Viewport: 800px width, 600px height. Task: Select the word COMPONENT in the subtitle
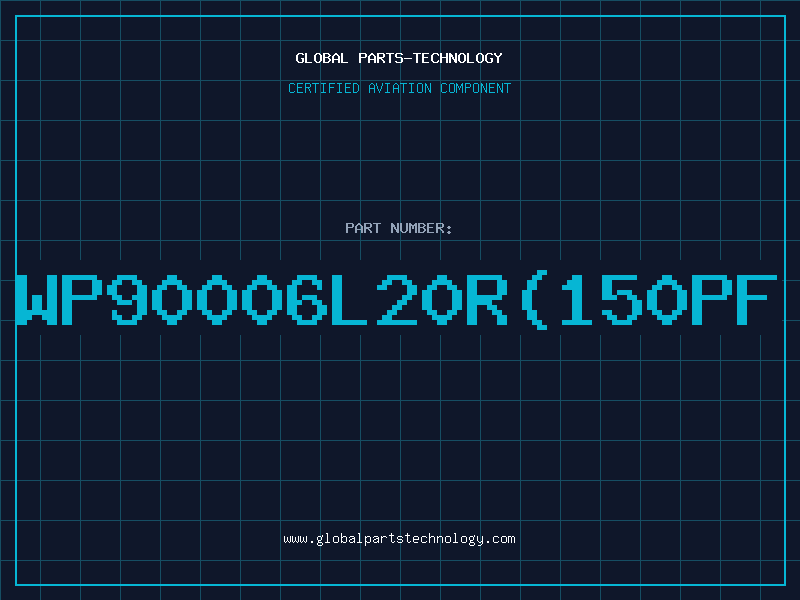[476, 88]
